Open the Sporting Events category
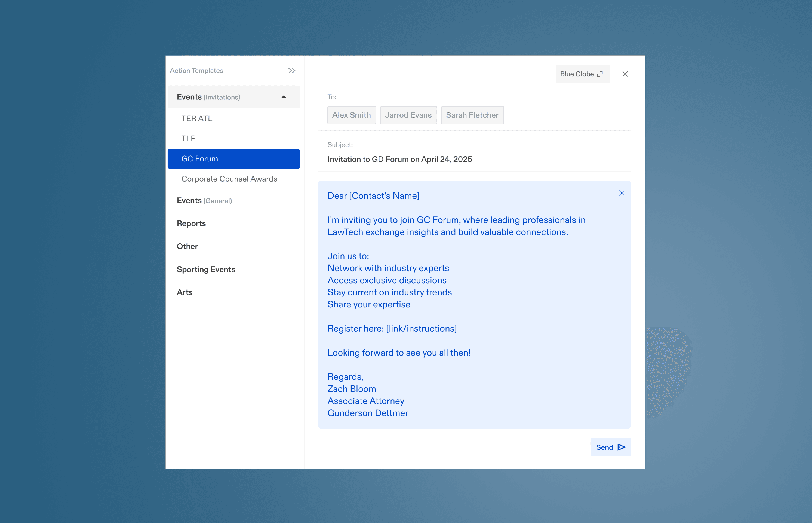The image size is (812, 523). 206,269
